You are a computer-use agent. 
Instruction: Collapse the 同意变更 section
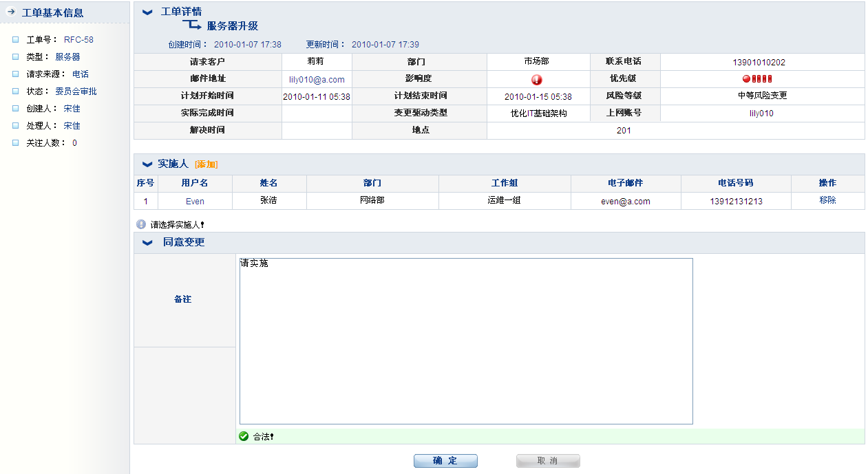tap(147, 243)
